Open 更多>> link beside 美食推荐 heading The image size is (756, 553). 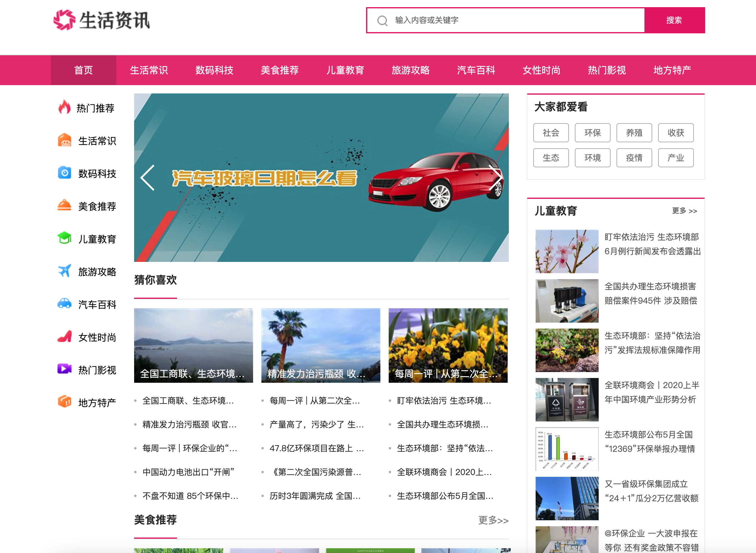tap(493, 520)
